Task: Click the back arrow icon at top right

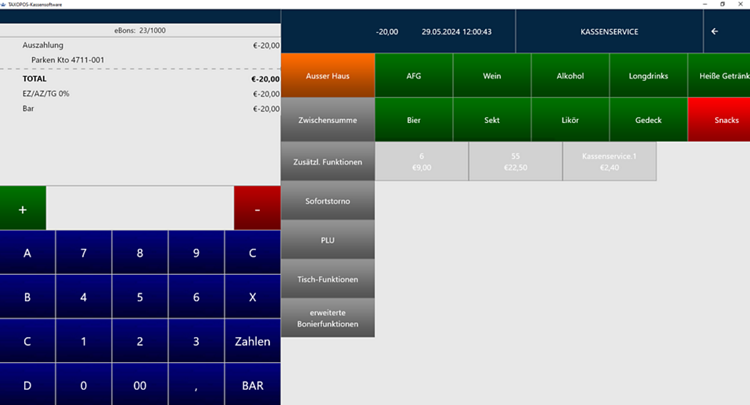Action: 715,32
